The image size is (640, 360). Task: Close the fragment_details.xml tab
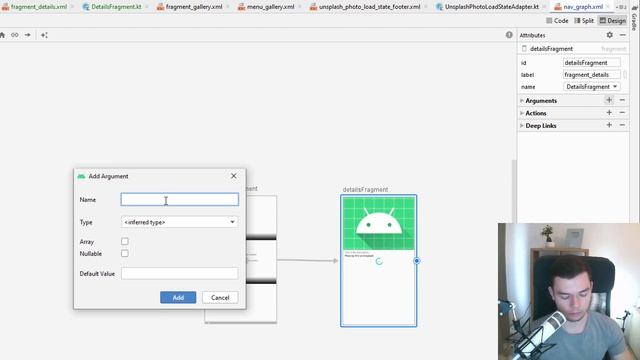tap(71, 7)
